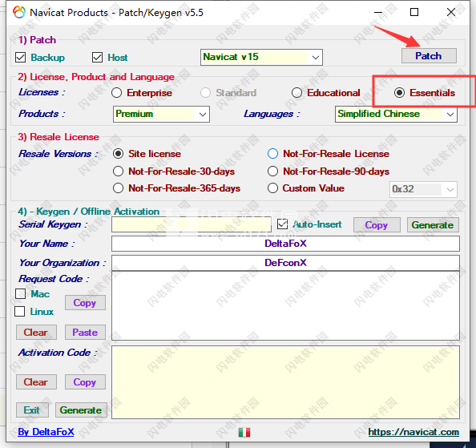Click the Navicat logo icon in title bar
The height and width of the screenshot is (448, 476).
(18, 13)
